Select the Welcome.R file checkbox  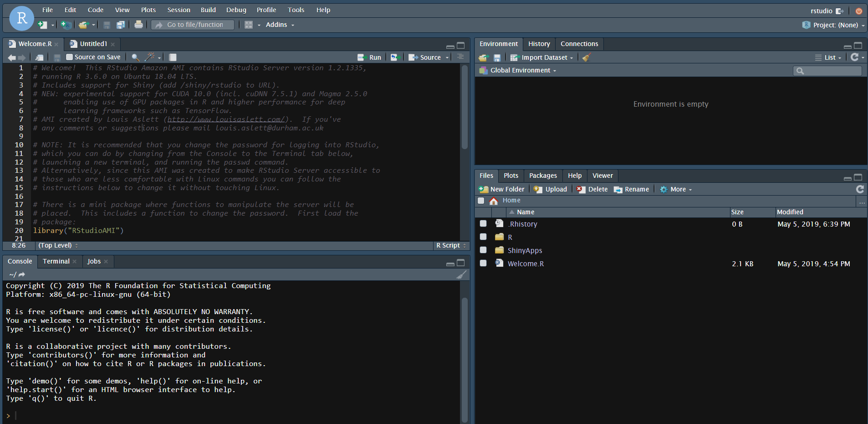pos(483,263)
